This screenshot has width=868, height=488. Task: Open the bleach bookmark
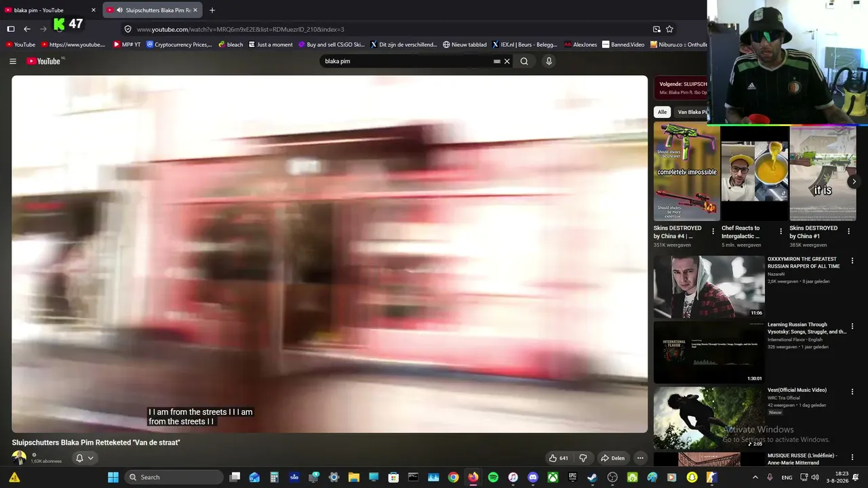tap(231, 45)
